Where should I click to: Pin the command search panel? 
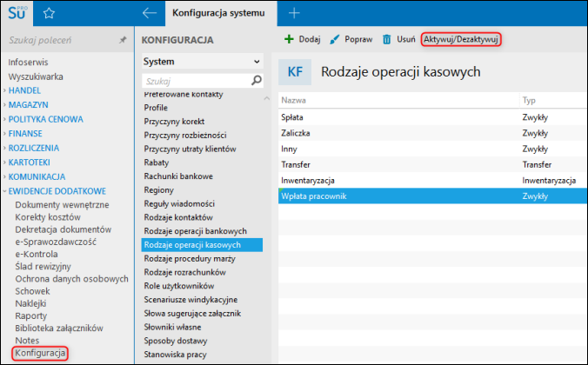[x=123, y=40]
